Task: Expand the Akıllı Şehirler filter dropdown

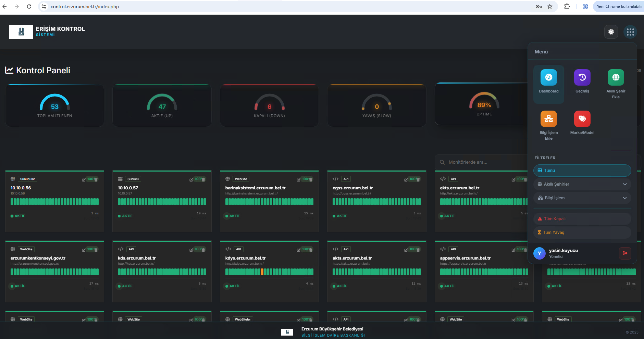Action: coord(582,184)
